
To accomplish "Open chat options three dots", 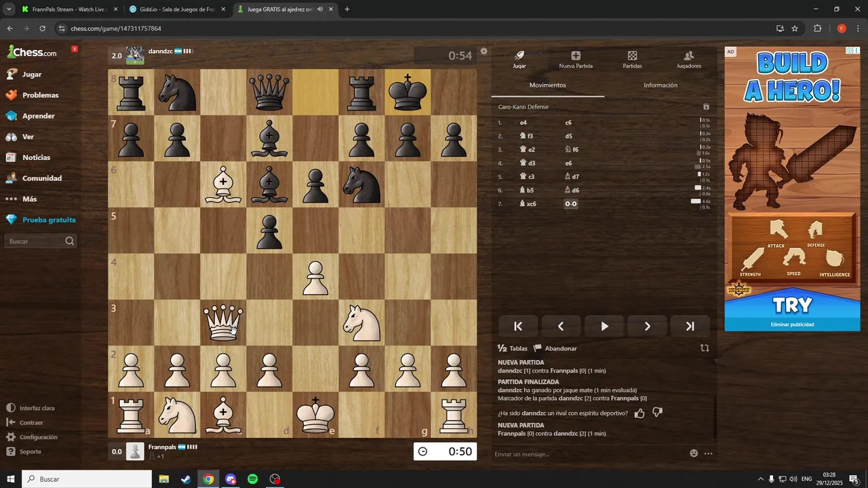I will click(709, 453).
